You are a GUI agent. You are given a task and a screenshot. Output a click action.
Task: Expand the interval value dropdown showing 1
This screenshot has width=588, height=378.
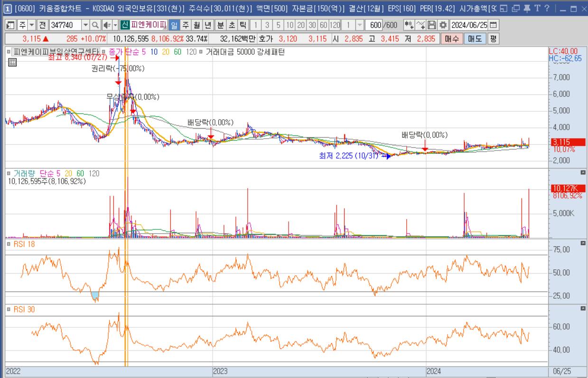click(360, 25)
